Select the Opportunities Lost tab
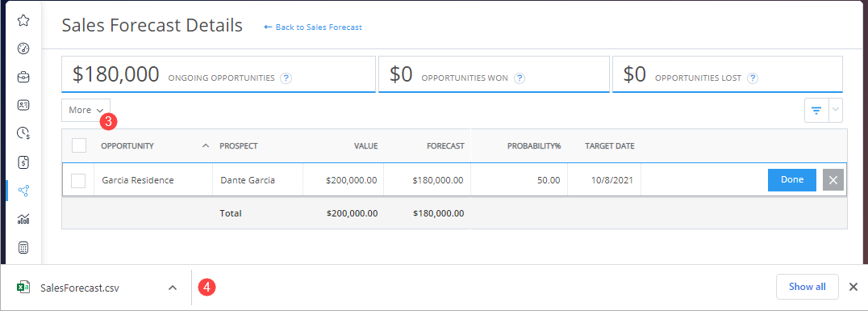The width and height of the screenshot is (868, 311). click(x=728, y=74)
